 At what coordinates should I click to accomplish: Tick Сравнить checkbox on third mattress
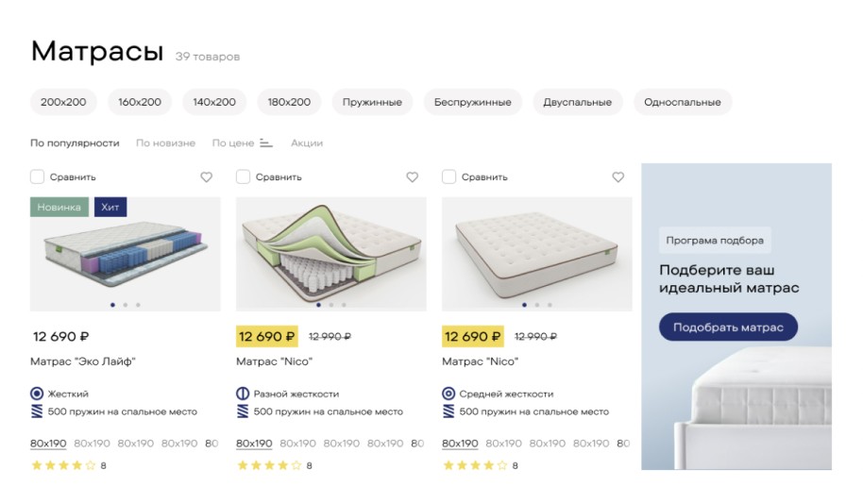coord(448,176)
